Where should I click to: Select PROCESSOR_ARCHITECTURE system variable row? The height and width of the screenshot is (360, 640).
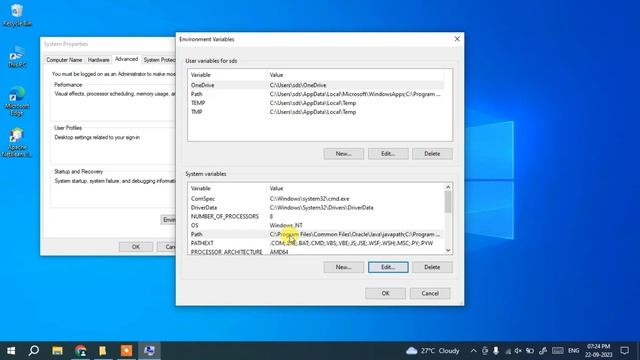316,251
